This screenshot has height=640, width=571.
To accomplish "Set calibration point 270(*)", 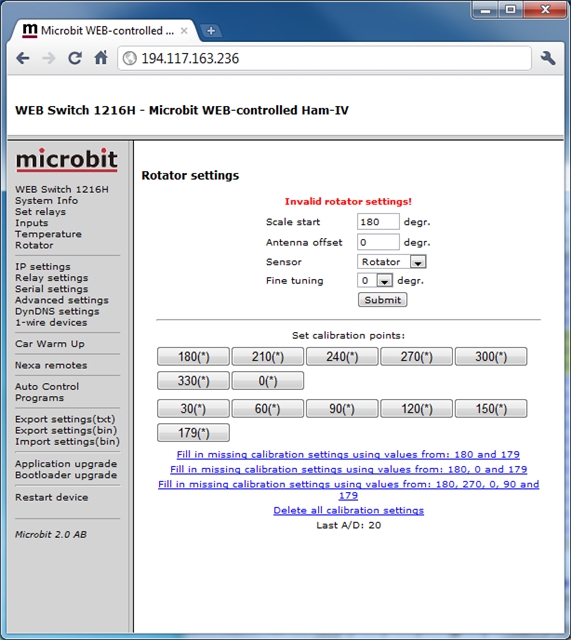I will pyautogui.click(x=416, y=356).
